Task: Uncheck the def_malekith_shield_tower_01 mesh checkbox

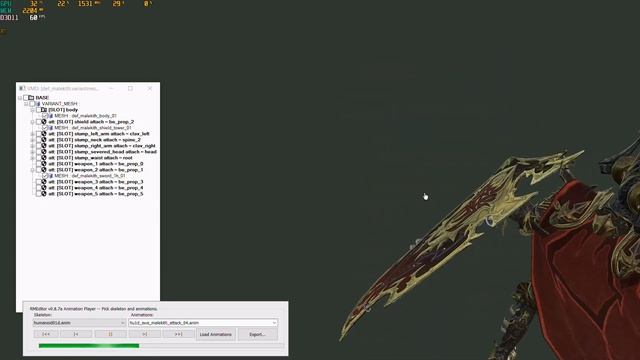Action: point(45,128)
